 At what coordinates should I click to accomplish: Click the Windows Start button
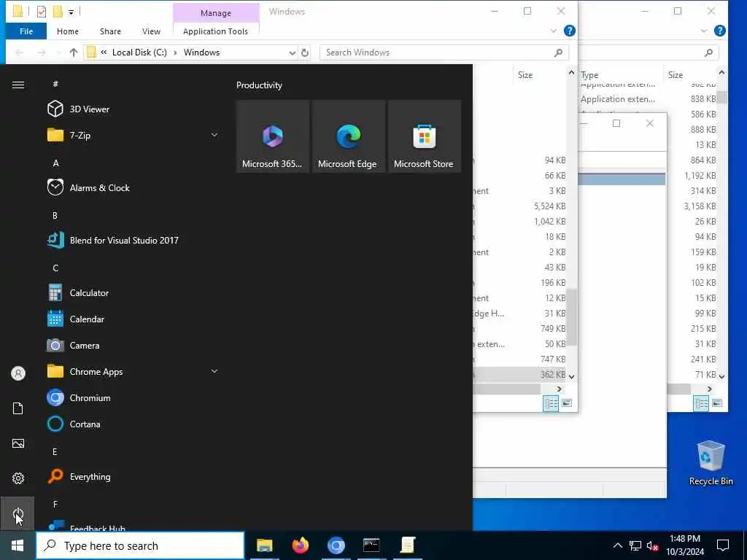18,545
